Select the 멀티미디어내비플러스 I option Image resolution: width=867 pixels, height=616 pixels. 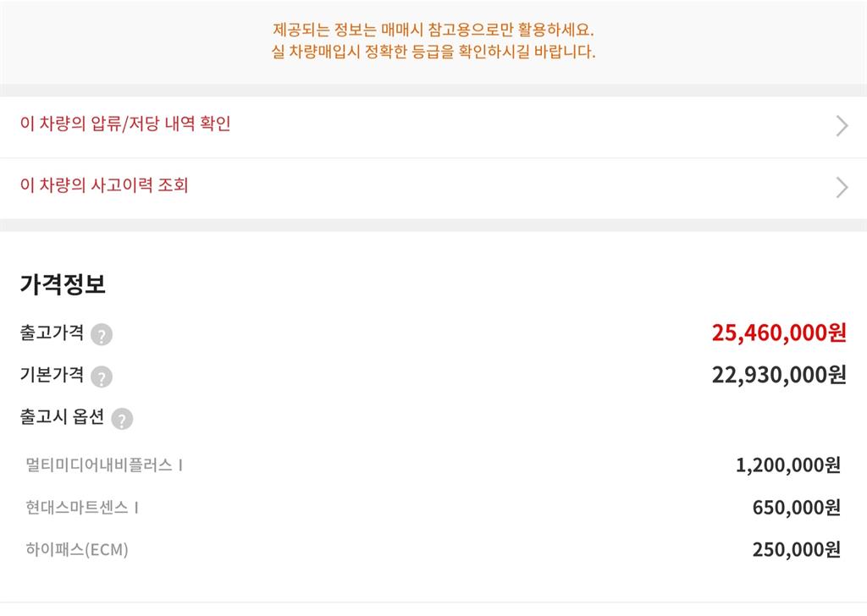tap(104, 465)
